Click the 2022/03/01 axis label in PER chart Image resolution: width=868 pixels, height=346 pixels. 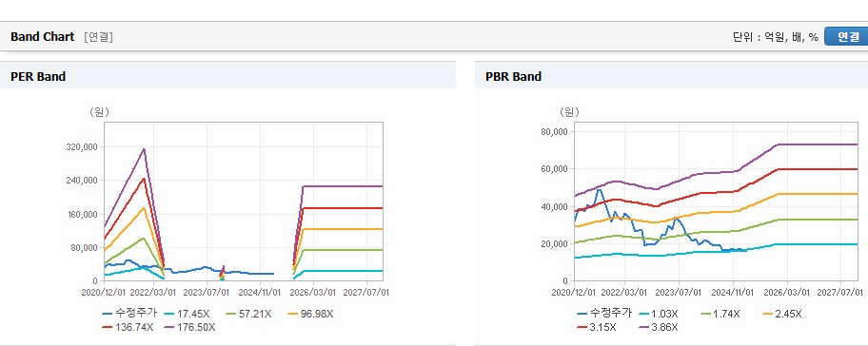(x=154, y=292)
